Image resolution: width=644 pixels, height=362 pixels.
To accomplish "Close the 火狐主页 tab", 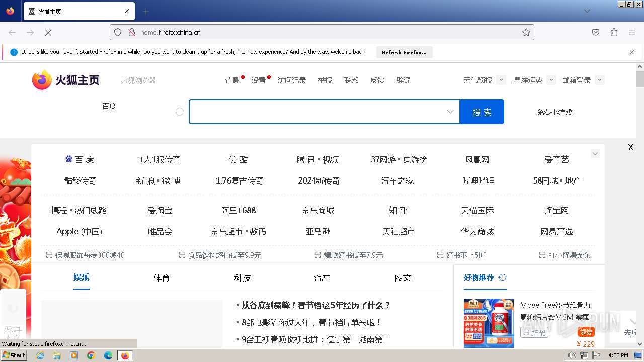I will [127, 11].
